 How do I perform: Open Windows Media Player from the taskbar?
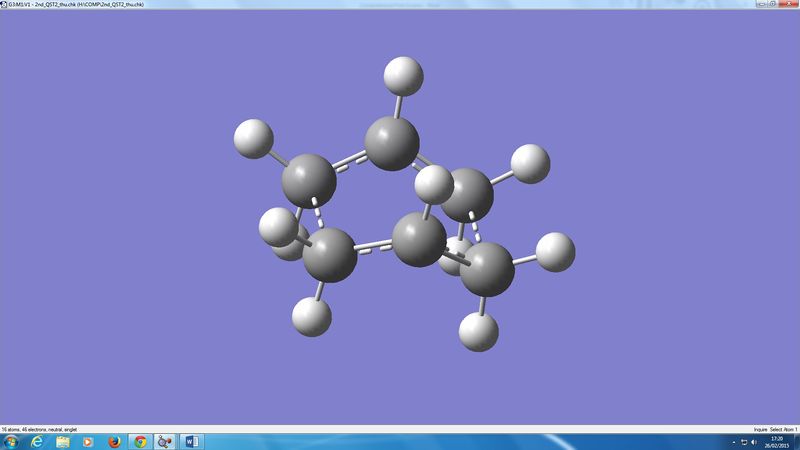click(x=88, y=442)
